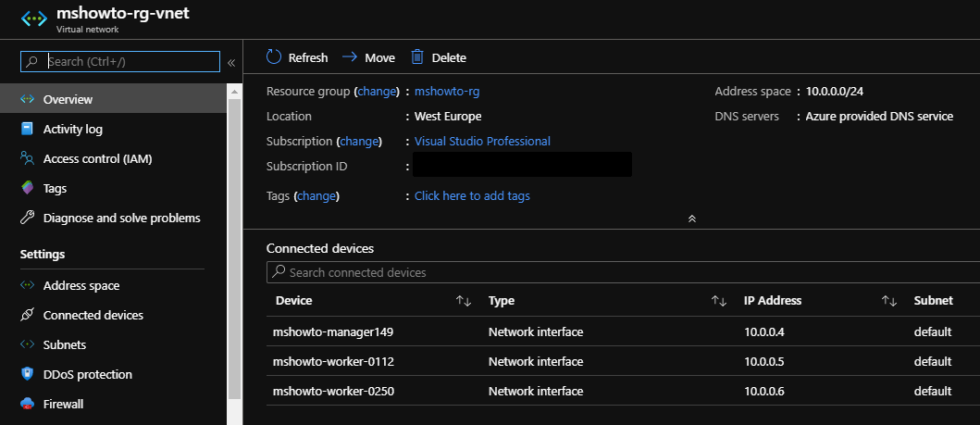Open the Visual Studio Professional subscription link
Image resolution: width=980 pixels, height=425 pixels.
pos(482,142)
